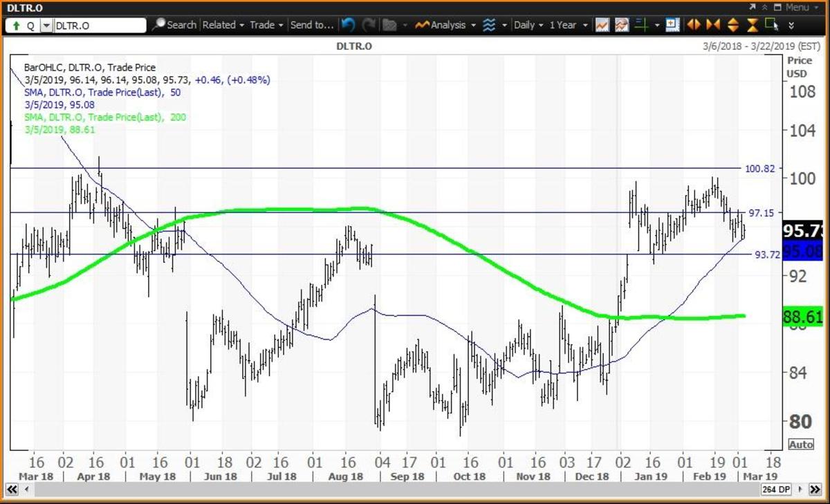The width and height of the screenshot is (830, 504).
Task: Click the Search button
Action: click(x=174, y=25)
